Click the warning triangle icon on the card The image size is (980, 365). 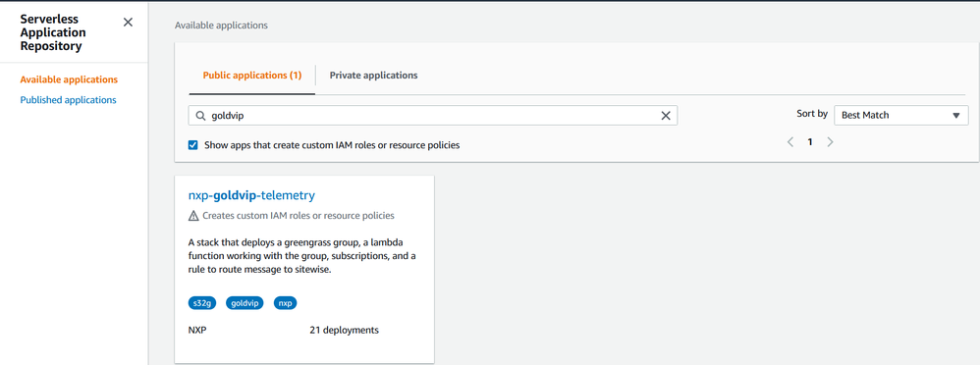tap(193, 216)
